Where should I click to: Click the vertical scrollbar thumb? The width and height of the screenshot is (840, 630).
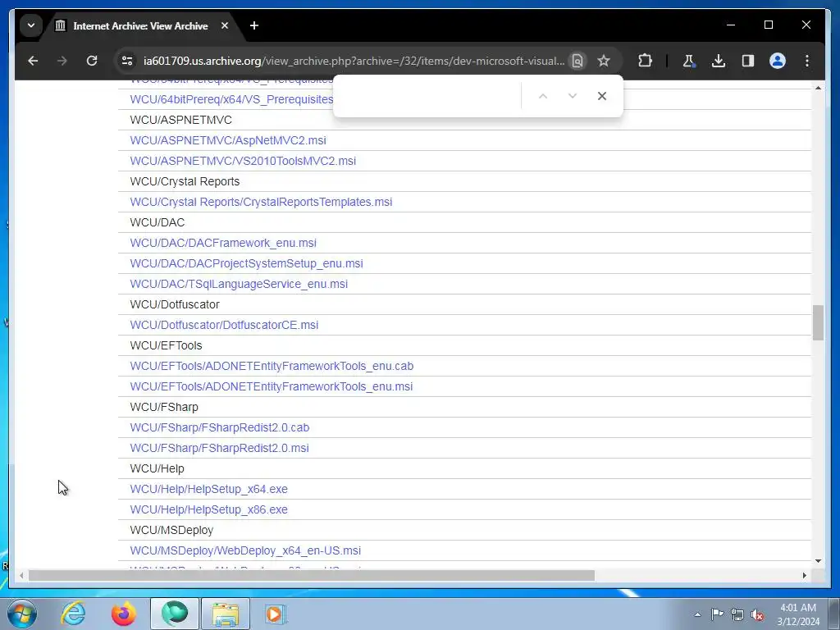(x=818, y=322)
